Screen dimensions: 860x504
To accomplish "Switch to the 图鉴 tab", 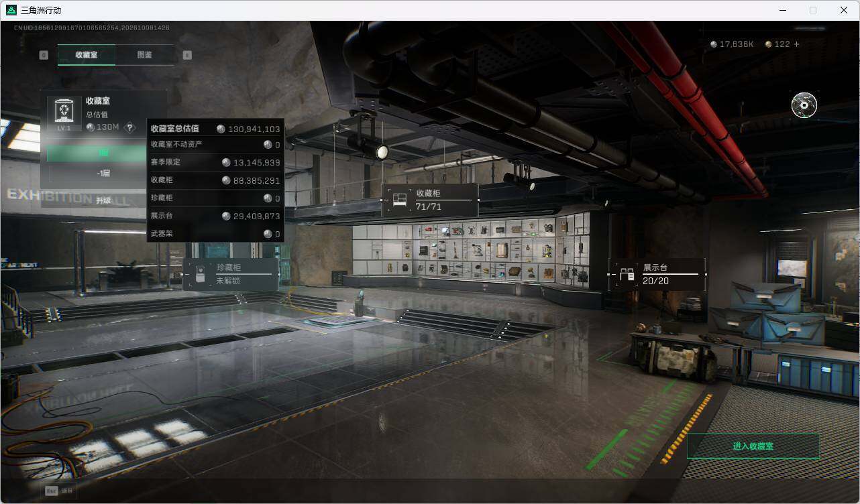I will [x=144, y=55].
